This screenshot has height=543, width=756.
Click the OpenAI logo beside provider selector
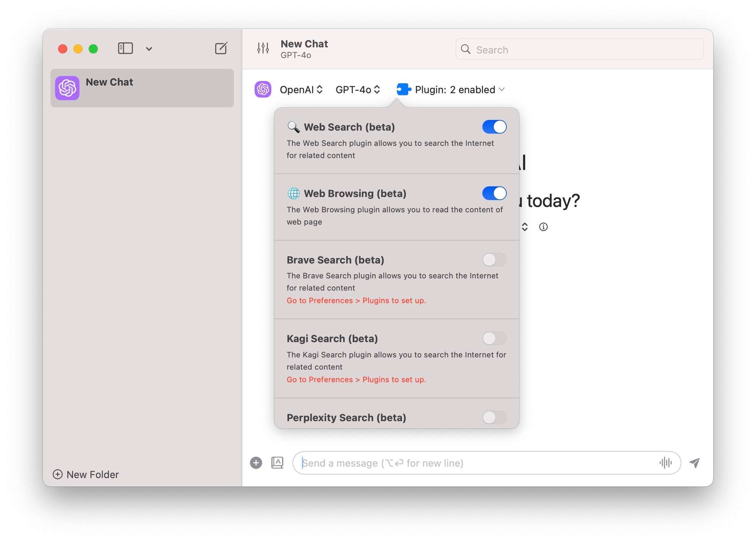click(263, 89)
